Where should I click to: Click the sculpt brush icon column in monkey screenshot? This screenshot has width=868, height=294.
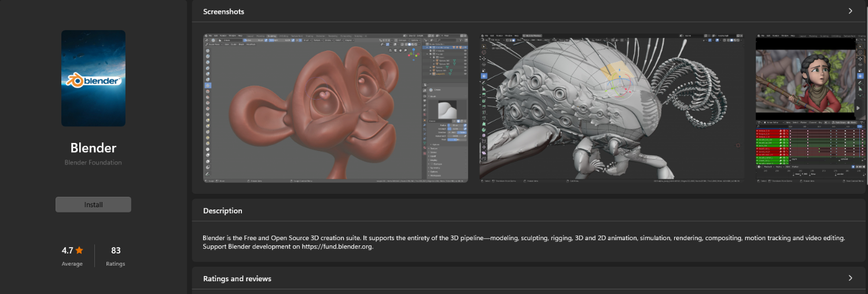[208, 110]
